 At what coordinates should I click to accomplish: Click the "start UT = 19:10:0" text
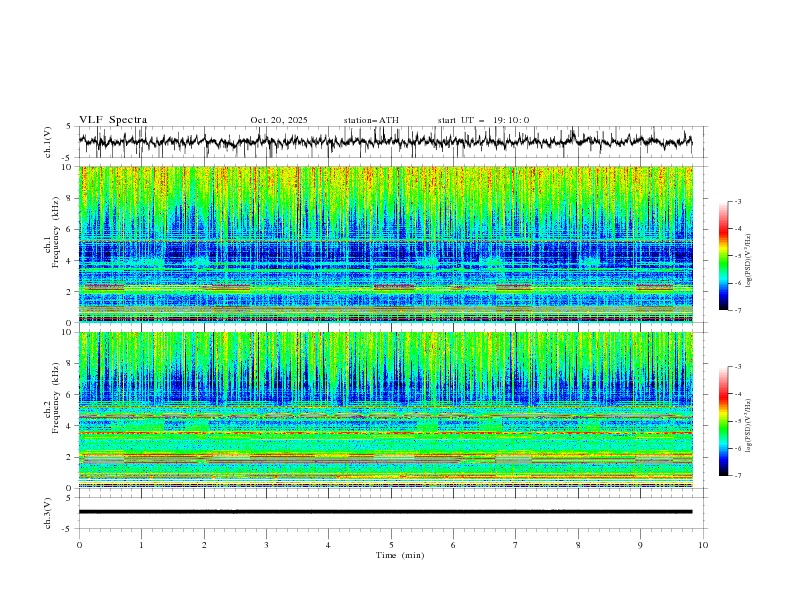483,120
